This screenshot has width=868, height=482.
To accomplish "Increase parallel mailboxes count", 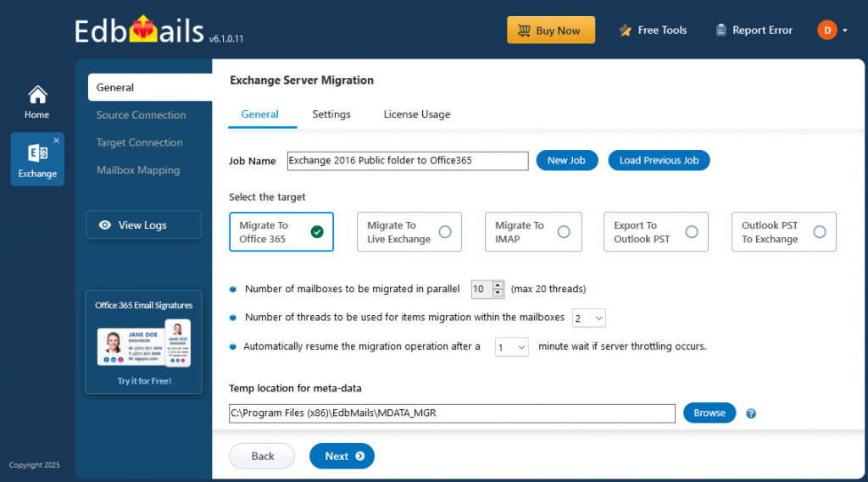I will point(498,285).
